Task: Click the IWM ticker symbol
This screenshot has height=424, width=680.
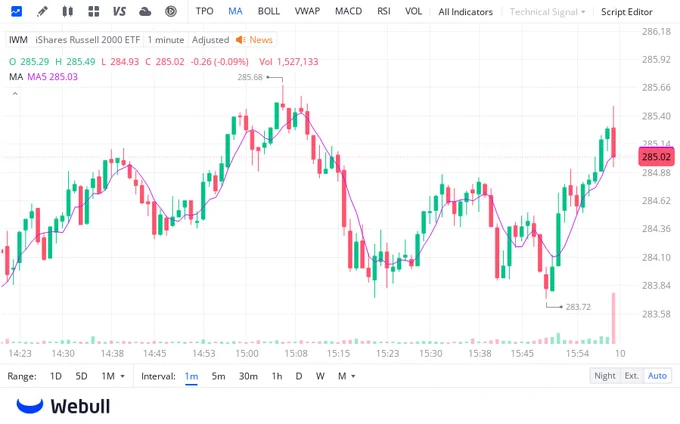Action: click(18, 40)
